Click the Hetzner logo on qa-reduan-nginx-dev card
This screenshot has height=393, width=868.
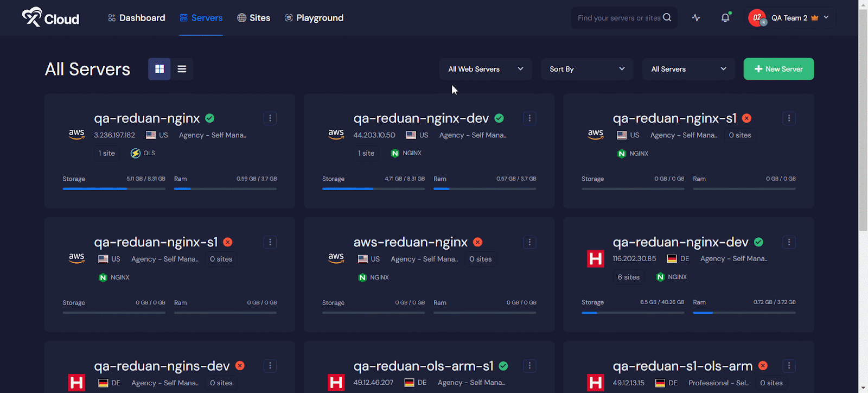595,259
